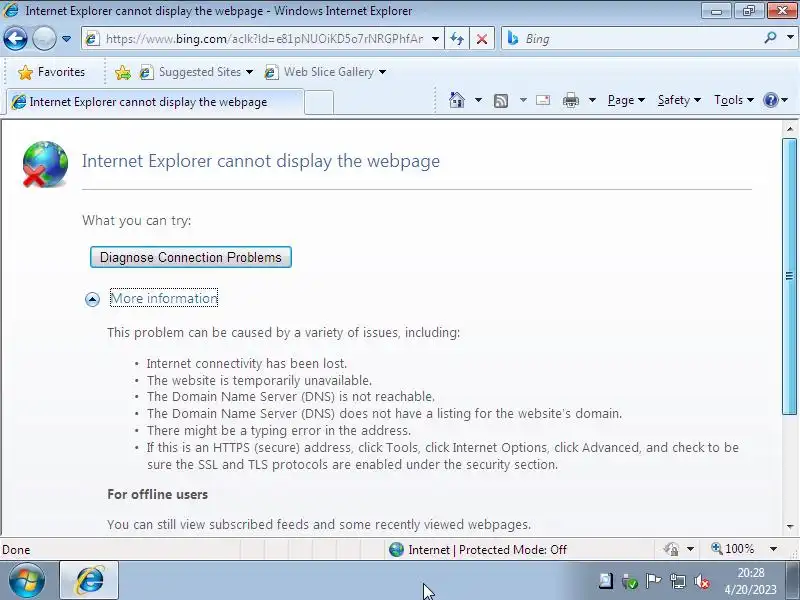Click the RSS Feeds icon
The height and width of the screenshot is (600, 800).
pos(501,101)
